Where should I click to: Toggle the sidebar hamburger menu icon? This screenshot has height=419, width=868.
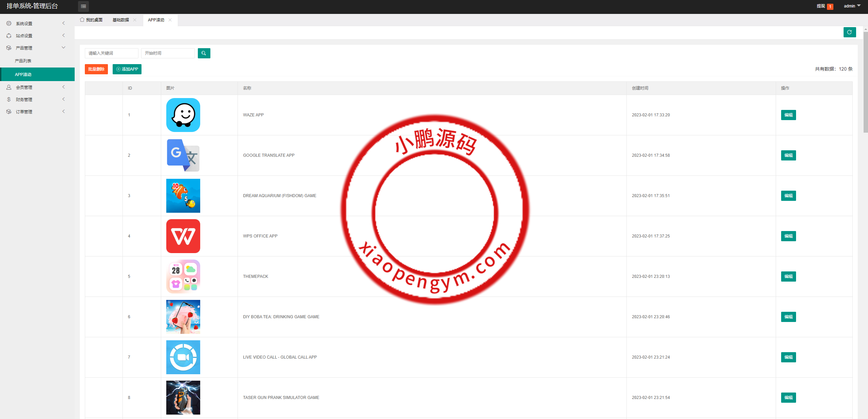coord(83,6)
